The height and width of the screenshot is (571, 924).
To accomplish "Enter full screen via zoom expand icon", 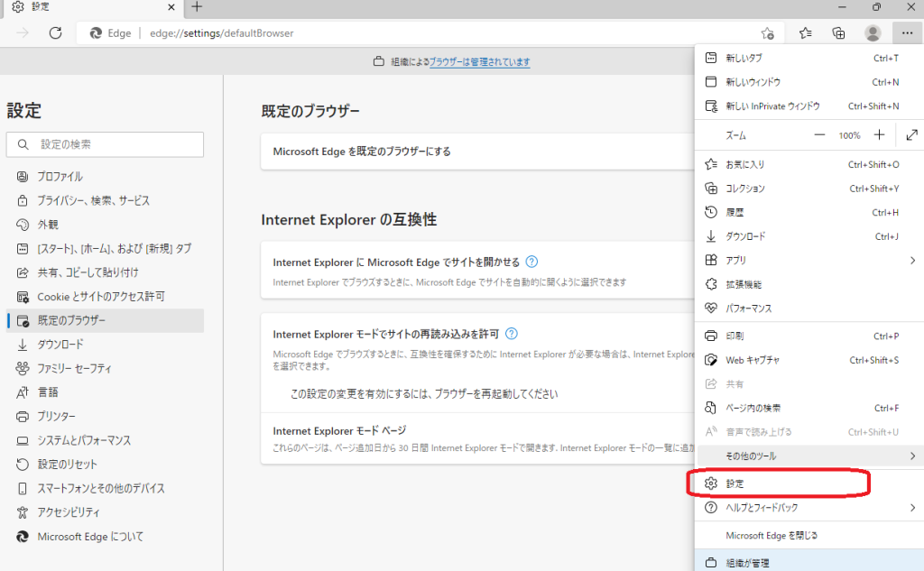I will pyautogui.click(x=911, y=134).
